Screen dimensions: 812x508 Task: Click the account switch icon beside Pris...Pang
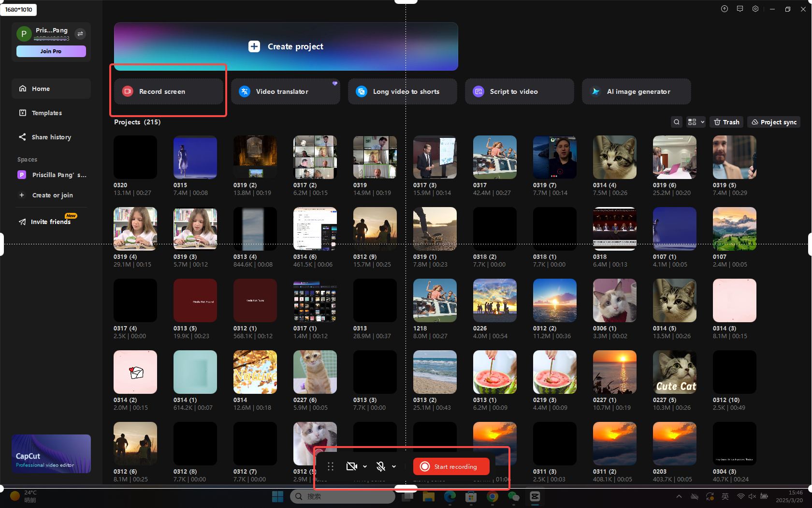[80, 33]
